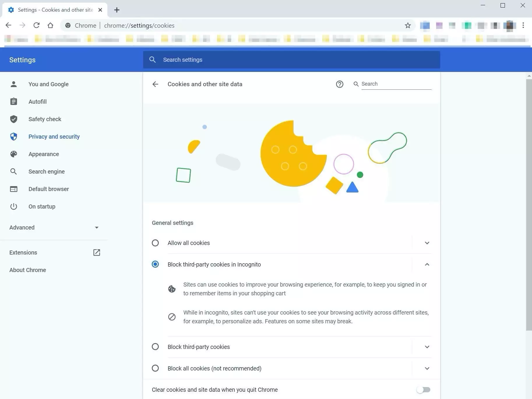Collapse Block third-party cookies in Incognito details

[427, 264]
